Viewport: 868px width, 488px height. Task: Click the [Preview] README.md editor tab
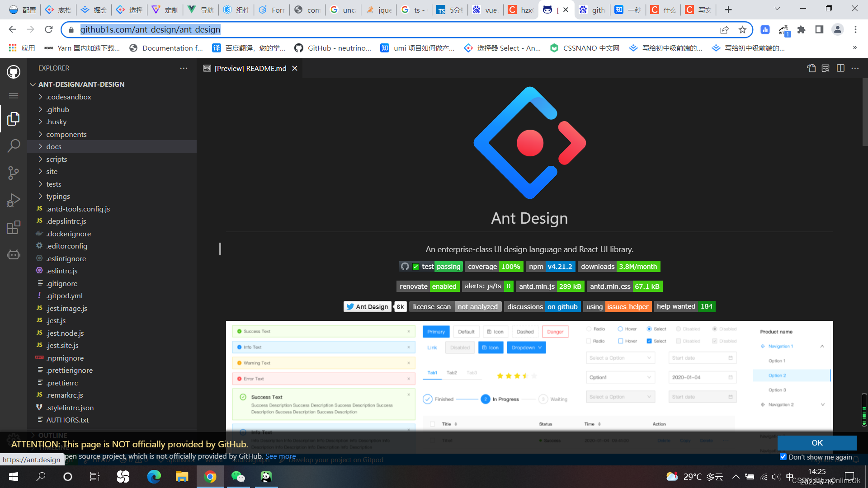coord(250,68)
